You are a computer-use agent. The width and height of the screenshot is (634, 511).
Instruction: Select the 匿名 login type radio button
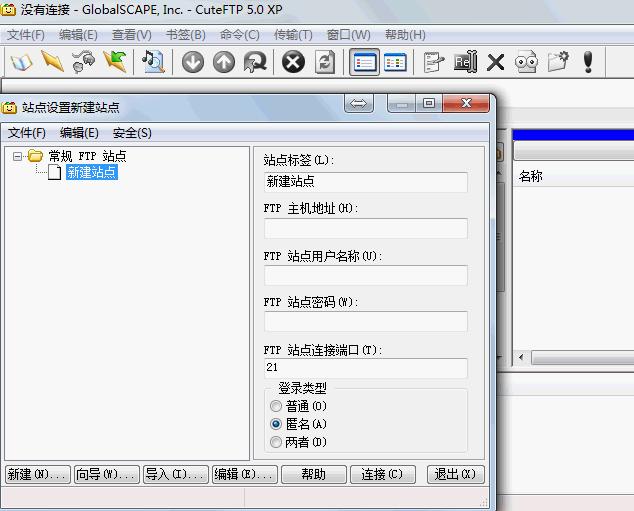[277, 424]
